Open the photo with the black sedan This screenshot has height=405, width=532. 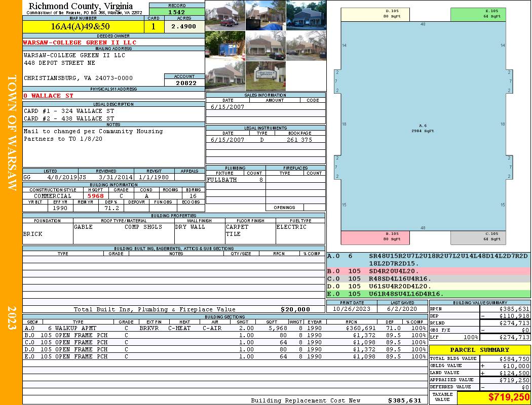point(265,46)
